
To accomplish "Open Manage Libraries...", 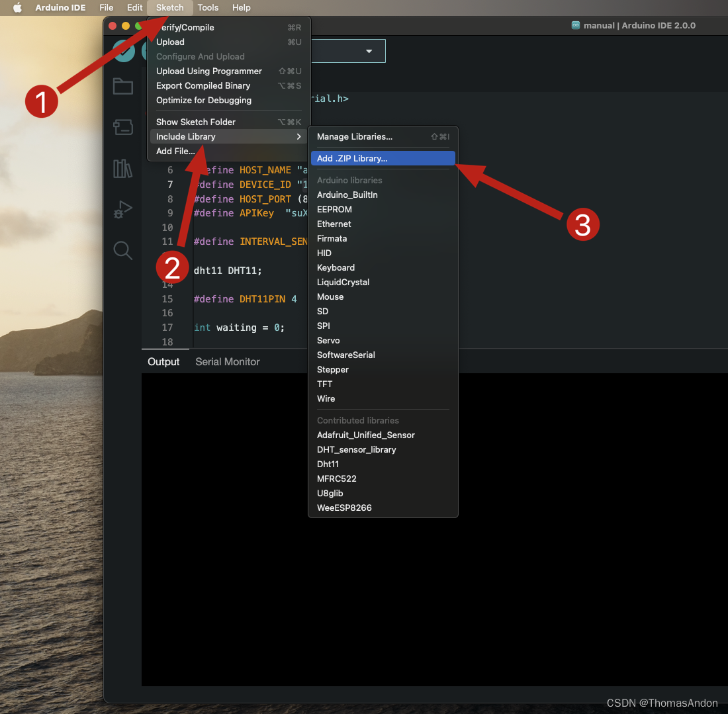I will coord(383,136).
